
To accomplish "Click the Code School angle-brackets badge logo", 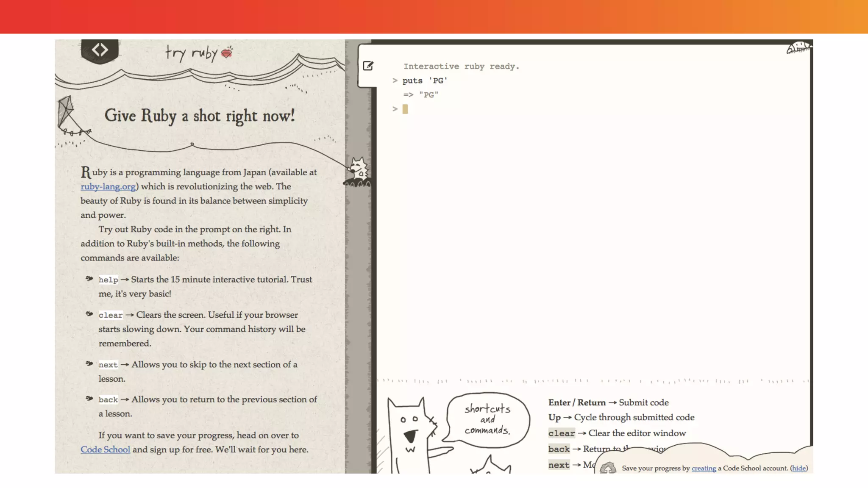I will click(x=100, y=51).
